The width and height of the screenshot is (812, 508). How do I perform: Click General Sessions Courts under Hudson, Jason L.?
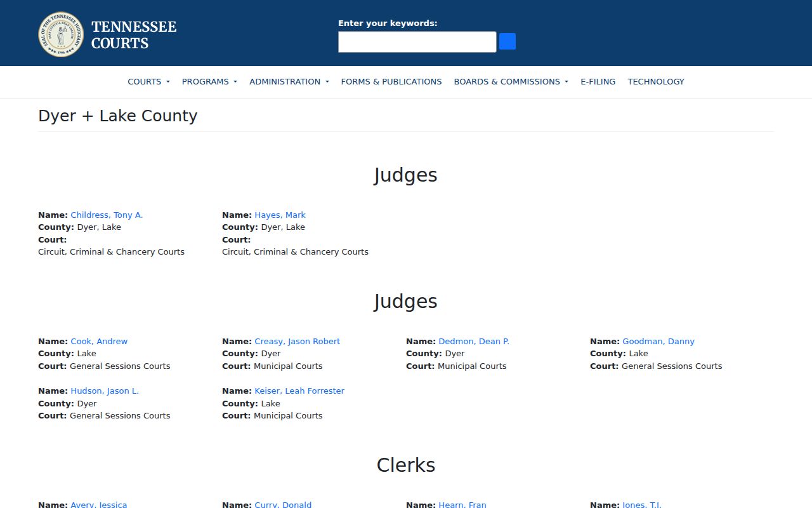coord(120,415)
